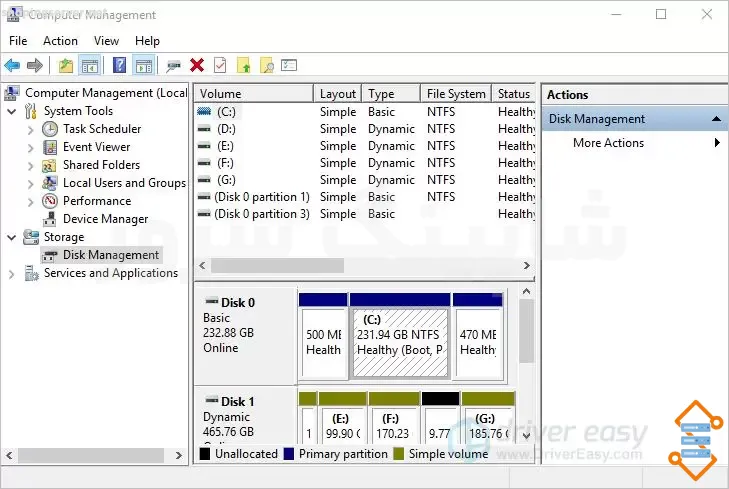Open the Action menu

(60, 41)
